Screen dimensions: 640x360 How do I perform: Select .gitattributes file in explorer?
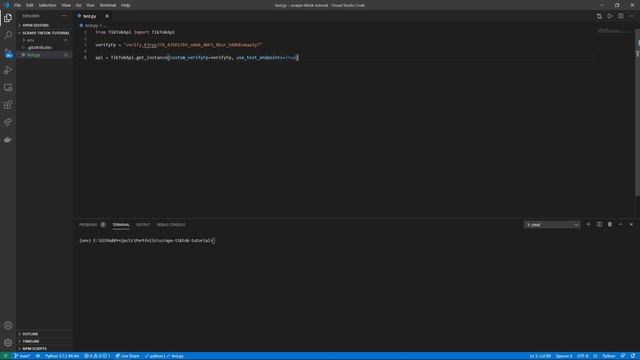coord(44,47)
